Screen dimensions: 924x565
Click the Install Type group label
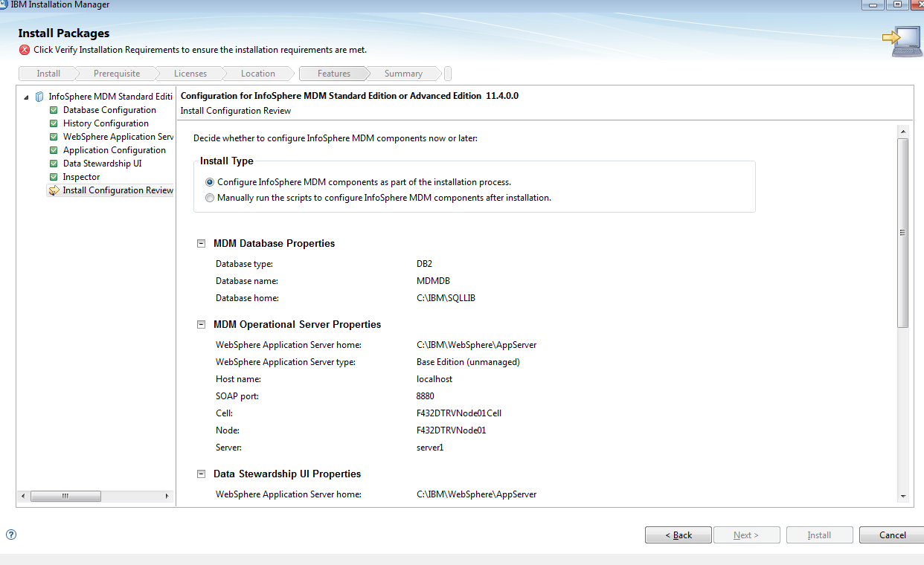[227, 161]
